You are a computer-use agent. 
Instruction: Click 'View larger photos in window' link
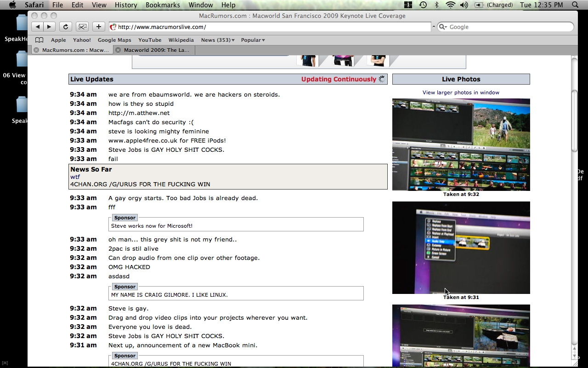461,92
